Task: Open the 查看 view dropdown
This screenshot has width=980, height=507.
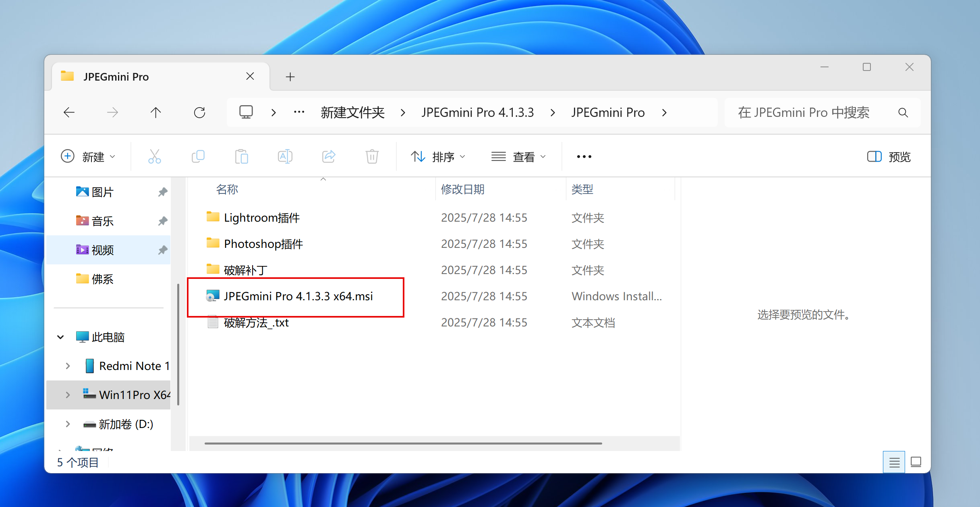Action: point(518,156)
